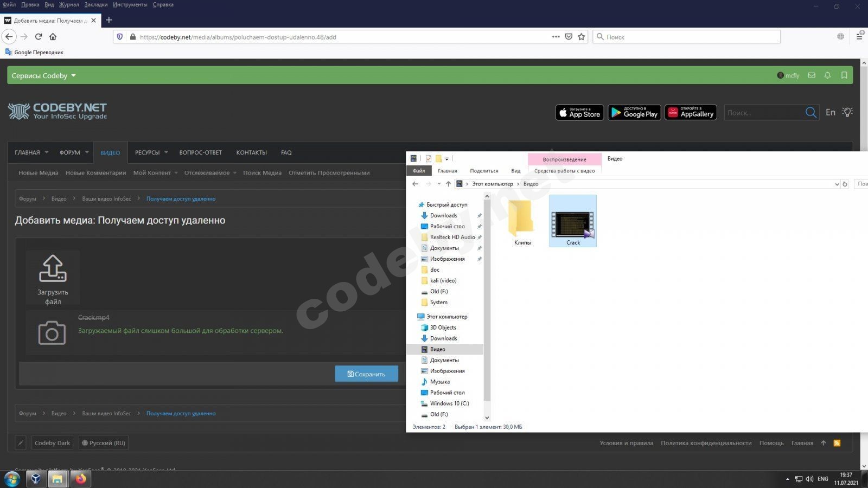
Task: Click the Codeby.net logo
Action: [57, 111]
